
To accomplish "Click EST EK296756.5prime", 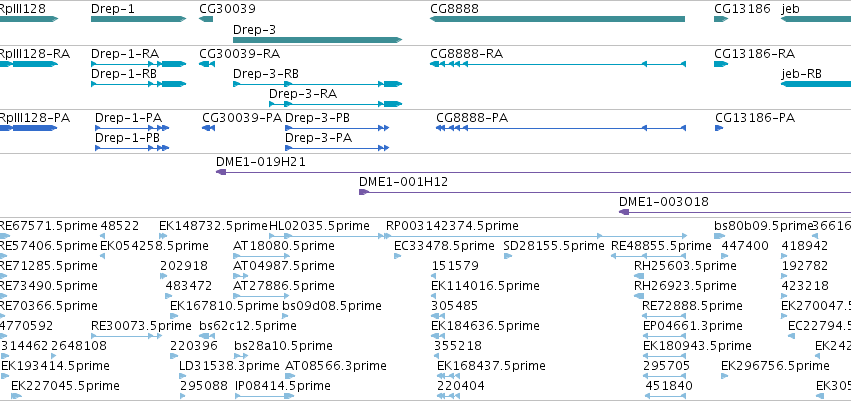I will (775, 366).
